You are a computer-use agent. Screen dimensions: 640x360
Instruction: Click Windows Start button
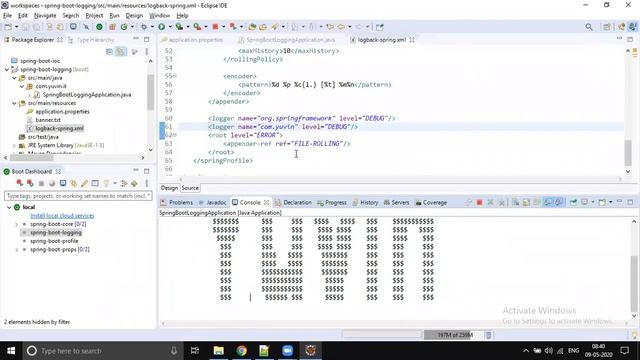11,351
